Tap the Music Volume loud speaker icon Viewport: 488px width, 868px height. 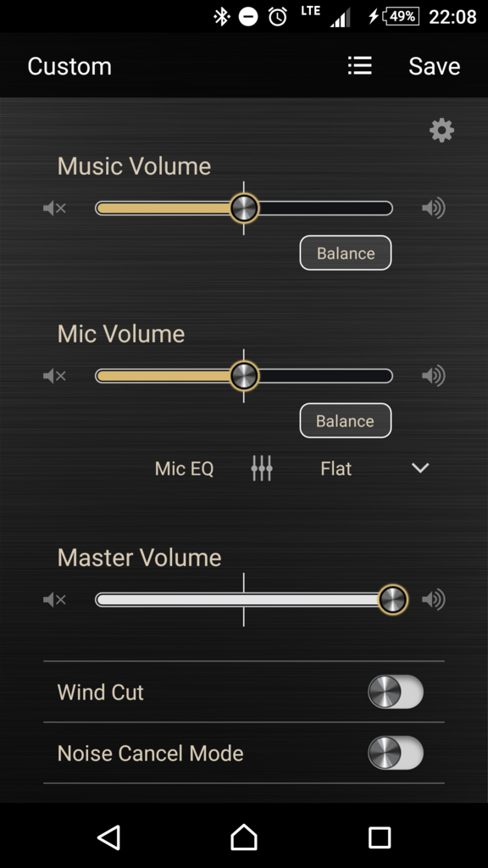click(433, 209)
